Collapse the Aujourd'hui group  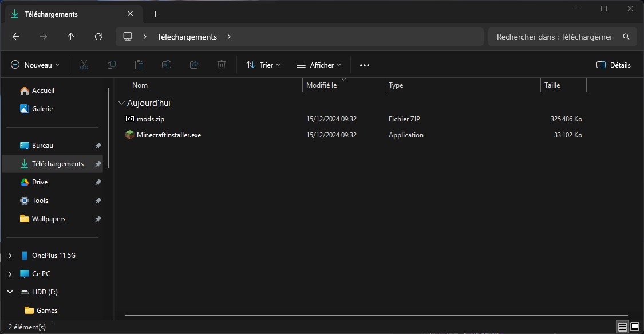(x=121, y=103)
